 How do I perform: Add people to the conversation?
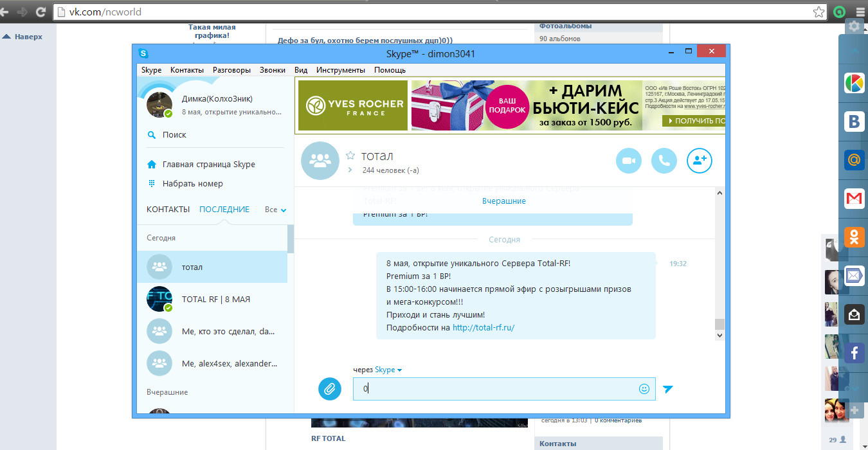coord(700,161)
